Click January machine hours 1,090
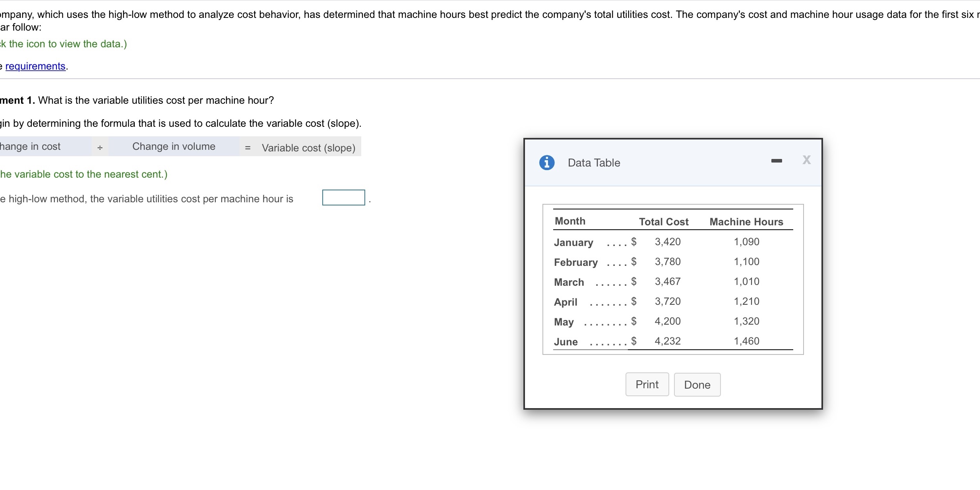980x490 pixels. [746, 242]
